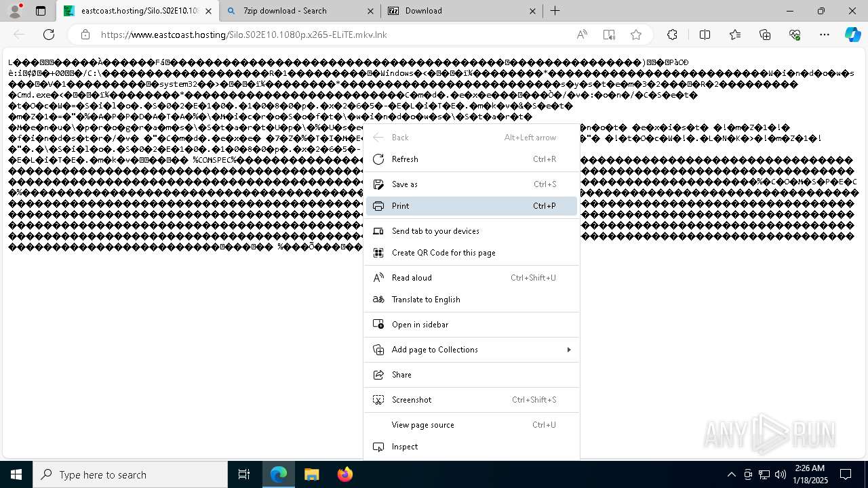Select Inspect from the context menu

point(471,447)
